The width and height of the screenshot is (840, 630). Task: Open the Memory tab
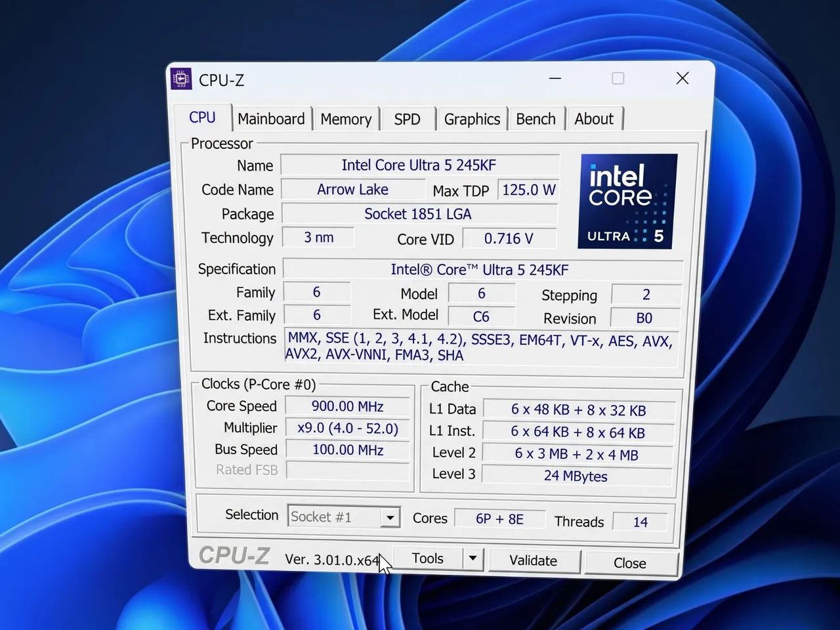(346, 119)
